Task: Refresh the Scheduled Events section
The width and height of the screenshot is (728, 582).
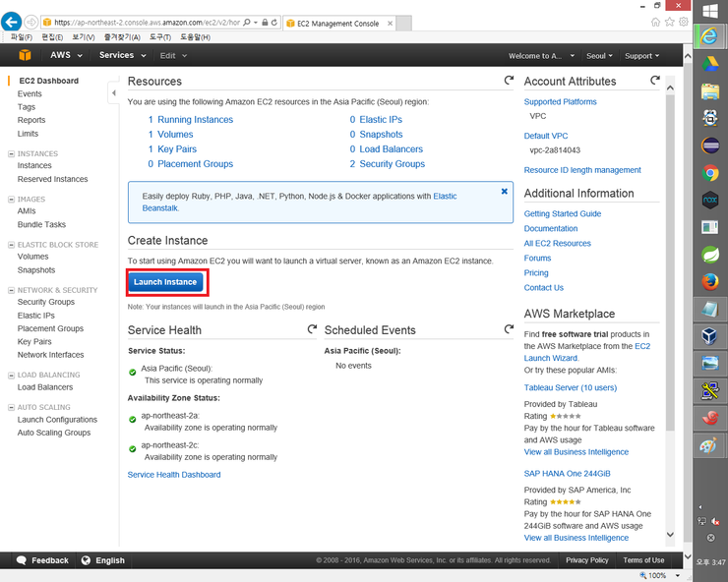Action: (x=509, y=330)
